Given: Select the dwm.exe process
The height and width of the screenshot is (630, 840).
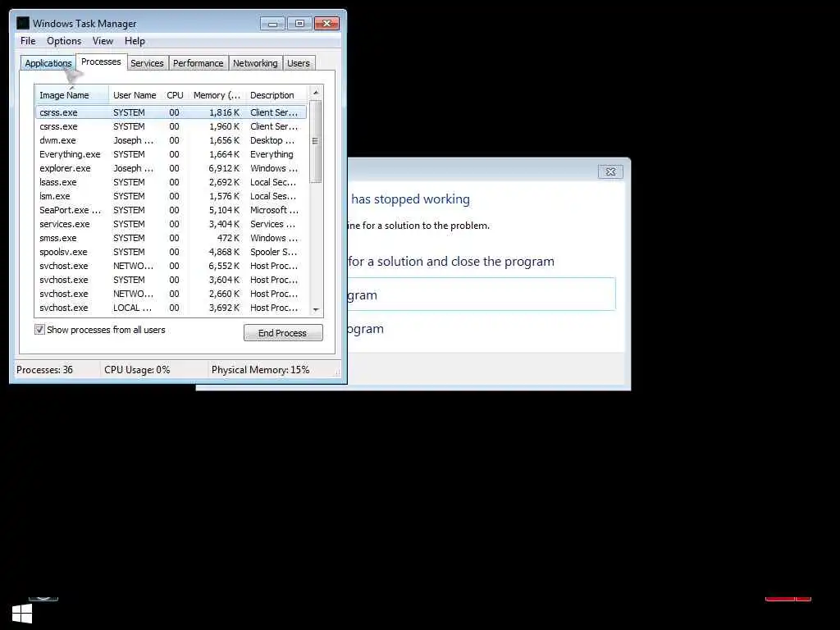Looking at the screenshot, I should tap(171, 140).
